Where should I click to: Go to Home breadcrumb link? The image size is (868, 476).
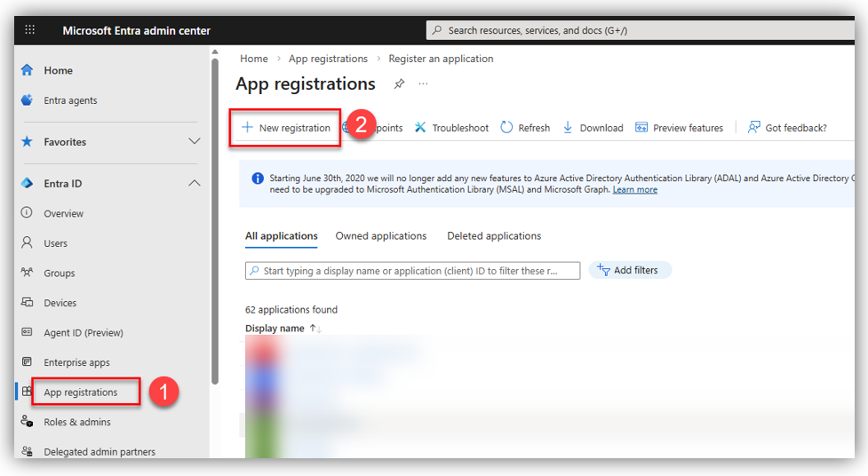[x=253, y=59]
